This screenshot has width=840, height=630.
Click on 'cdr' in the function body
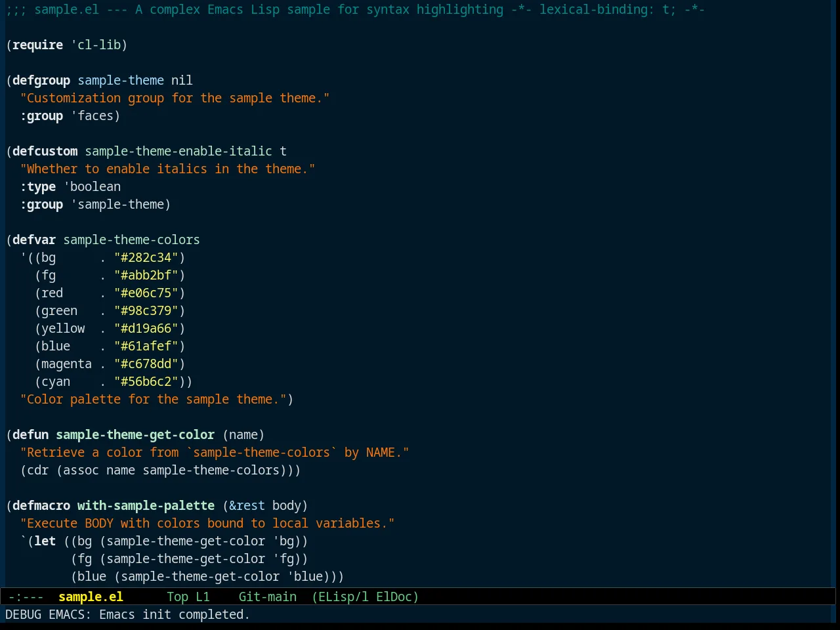pyautogui.click(x=37, y=470)
